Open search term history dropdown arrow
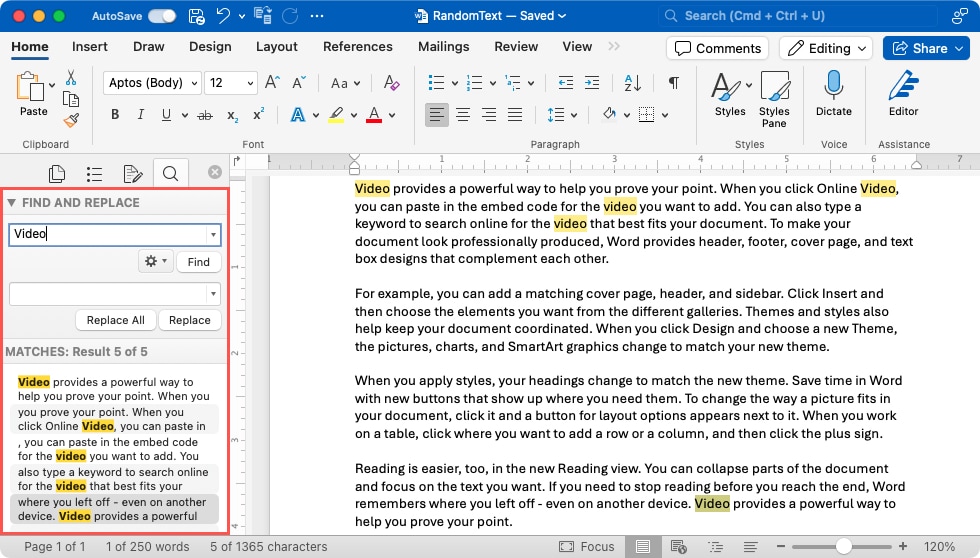 [213, 234]
